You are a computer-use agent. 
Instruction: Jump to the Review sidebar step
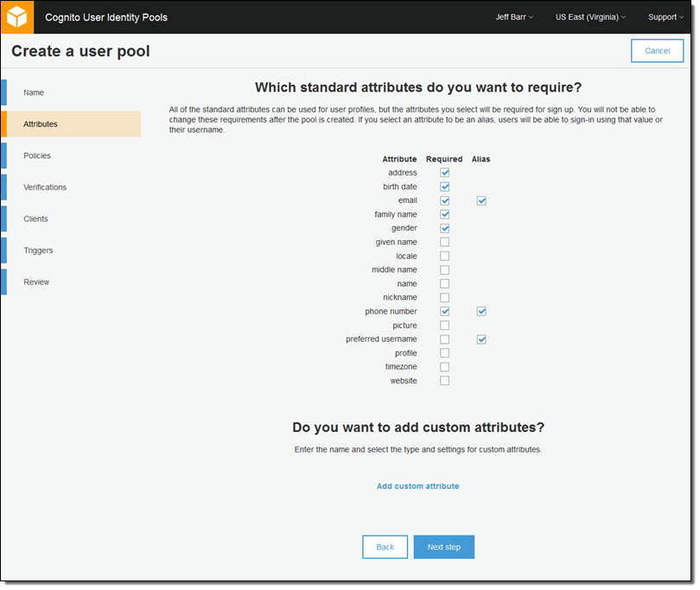coord(36,282)
